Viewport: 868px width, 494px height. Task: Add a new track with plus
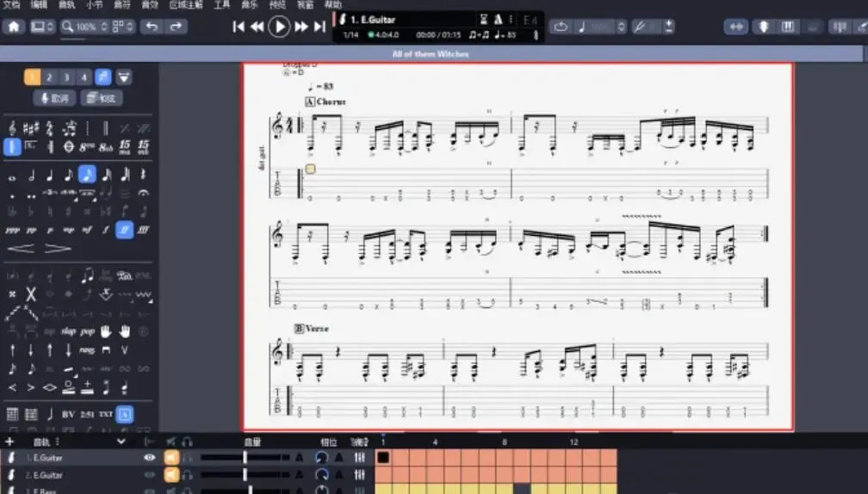pyautogui.click(x=9, y=442)
